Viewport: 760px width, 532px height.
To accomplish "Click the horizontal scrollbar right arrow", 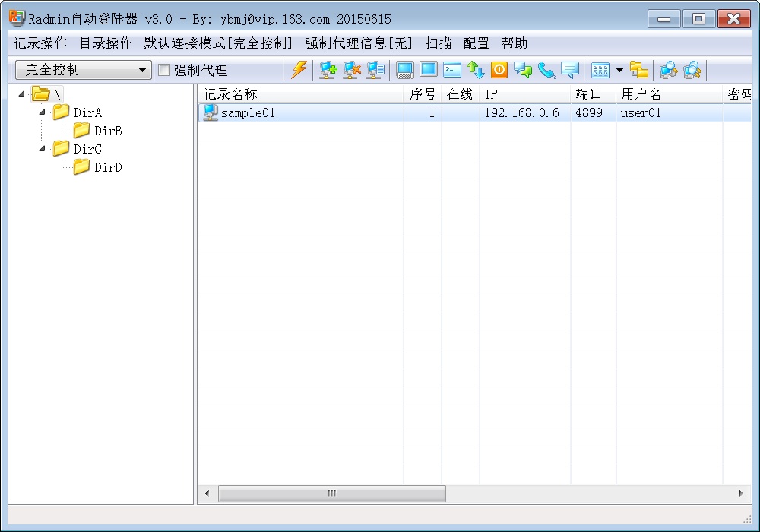I will [741, 494].
